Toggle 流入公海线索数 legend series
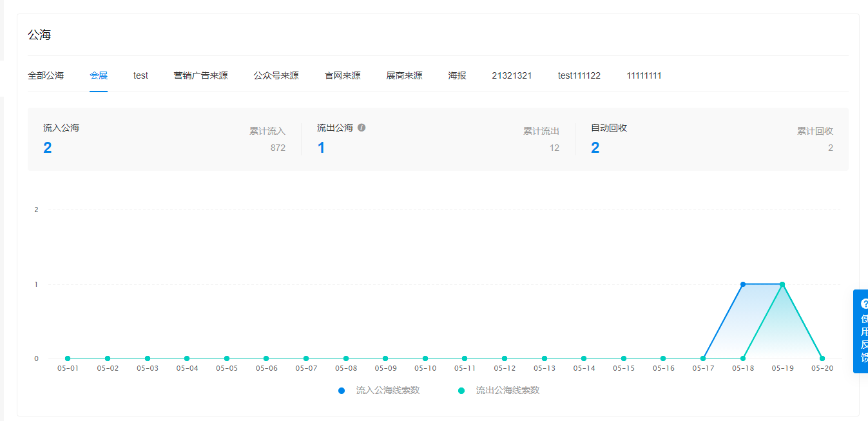This screenshot has height=421, width=868. (x=381, y=391)
